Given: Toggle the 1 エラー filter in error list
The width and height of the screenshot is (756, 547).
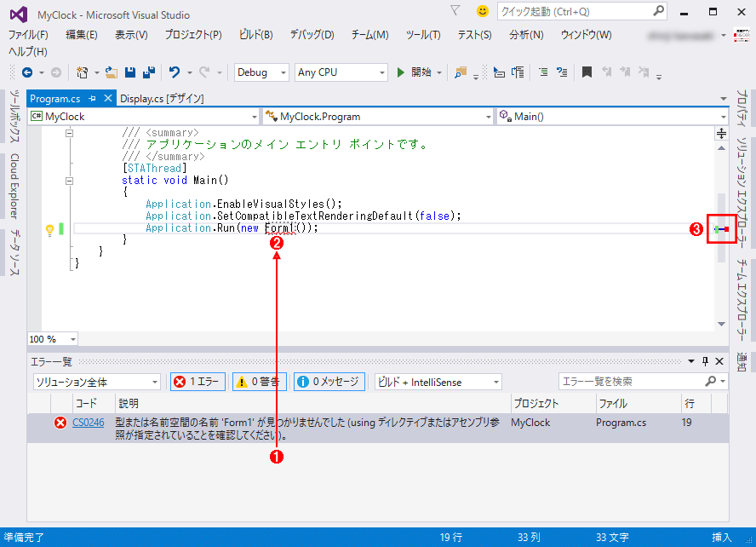Looking at the screenshot, I should [x=198, y=382].
